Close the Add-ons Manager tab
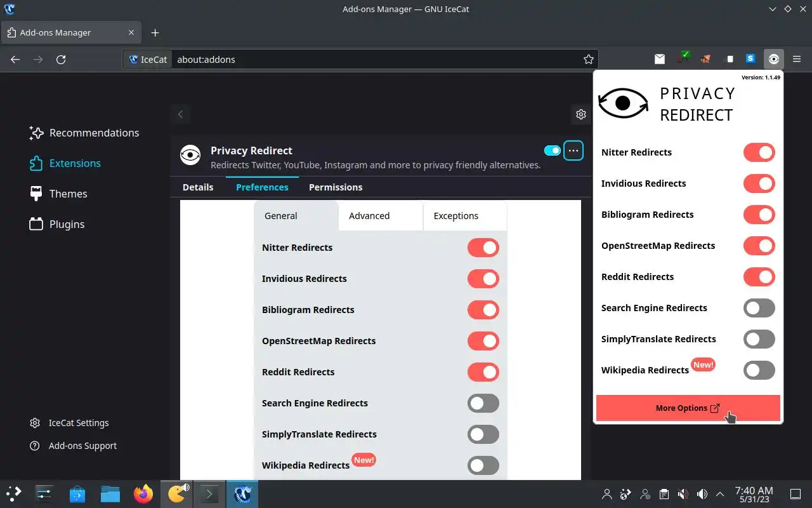 132,32
